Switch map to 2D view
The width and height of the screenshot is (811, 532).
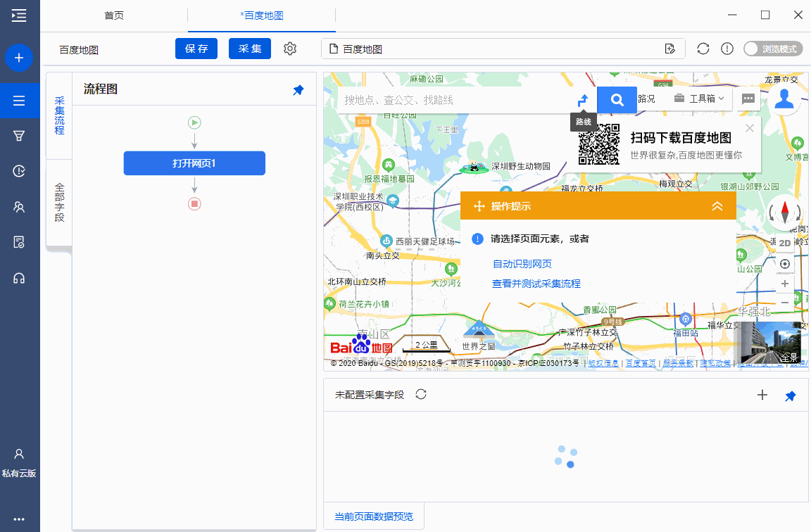point(785,243)
